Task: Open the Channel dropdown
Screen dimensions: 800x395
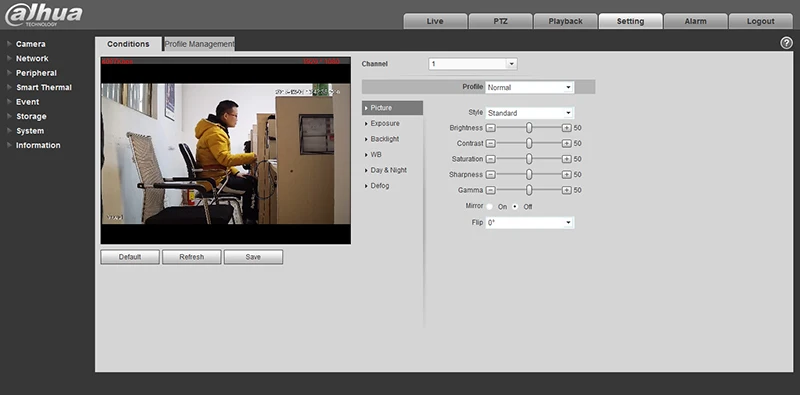Action: click(473, 64)
